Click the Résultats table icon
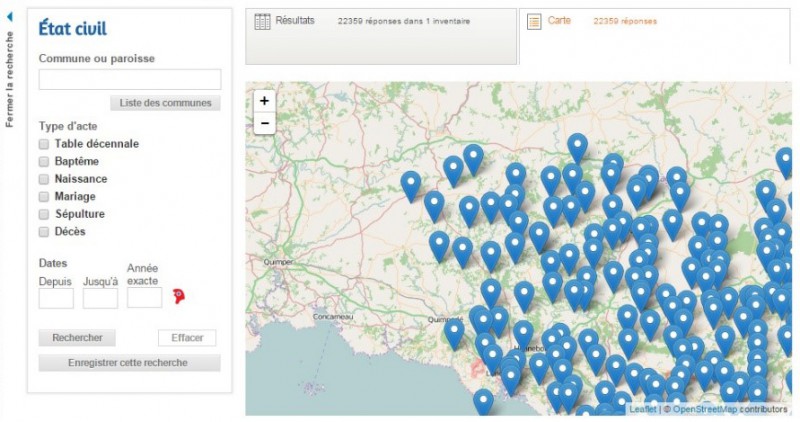800x422 pixels. (x=263, y=21)
